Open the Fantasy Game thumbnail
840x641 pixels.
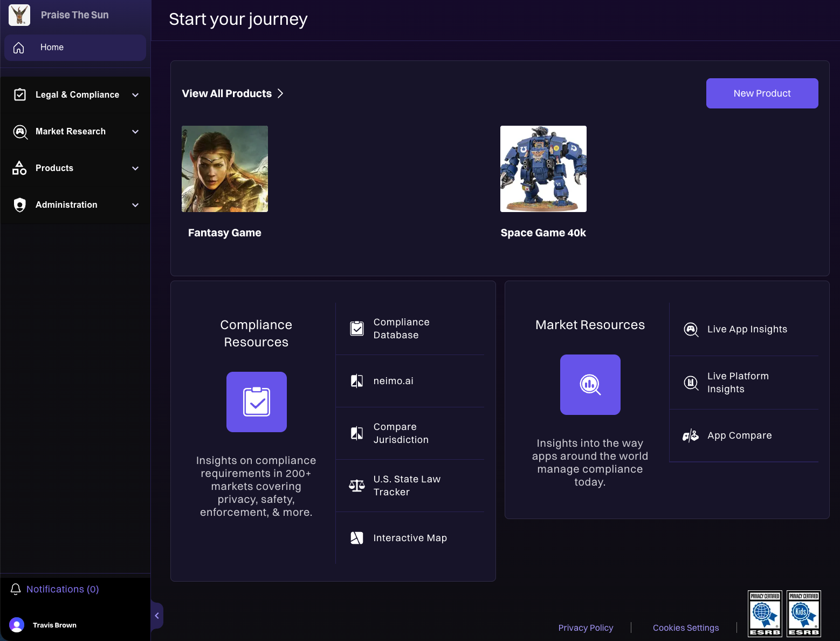pos(225,169)
